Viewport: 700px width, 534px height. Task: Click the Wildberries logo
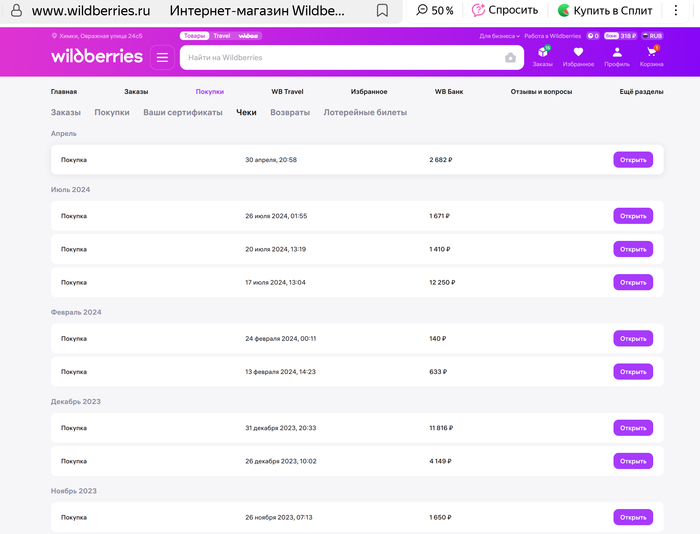[97, 57]
